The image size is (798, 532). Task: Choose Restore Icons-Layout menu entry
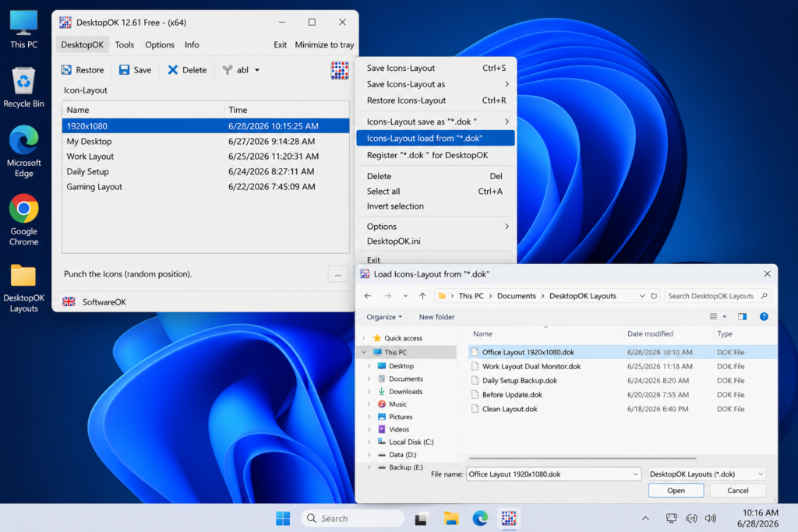click(x=436, y=100)
